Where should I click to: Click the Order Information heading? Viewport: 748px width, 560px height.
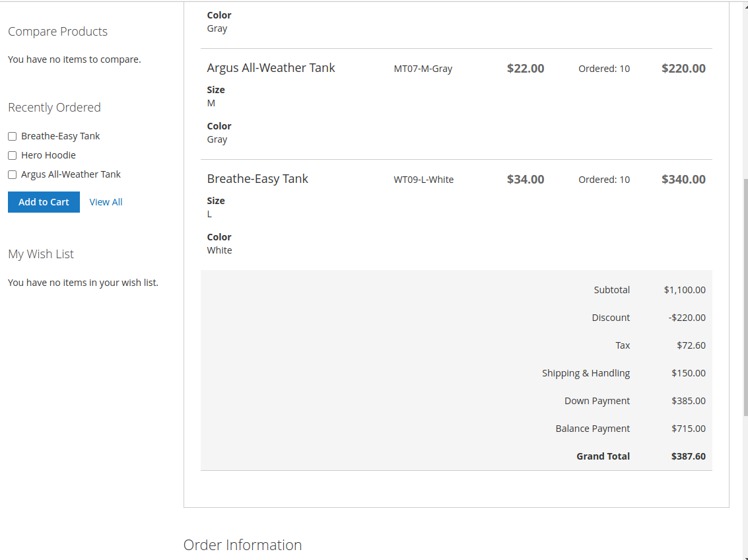[242, 545]
